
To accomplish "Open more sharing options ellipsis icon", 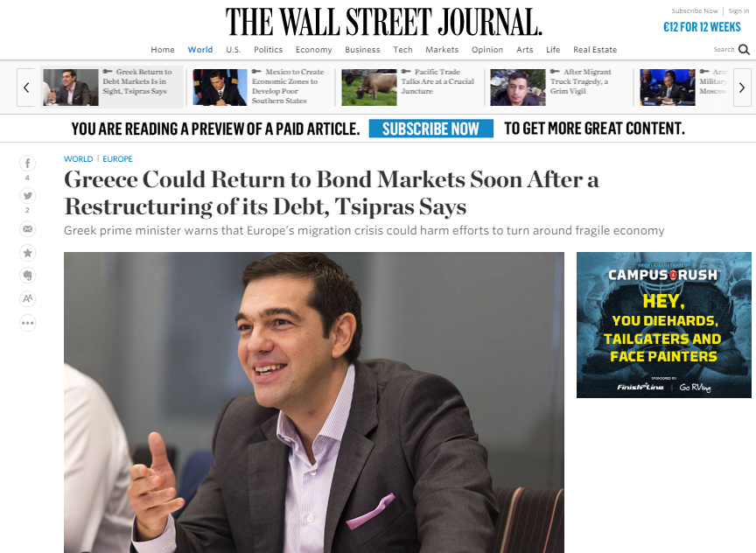I will pyautogui.click(x=27, y=323).
